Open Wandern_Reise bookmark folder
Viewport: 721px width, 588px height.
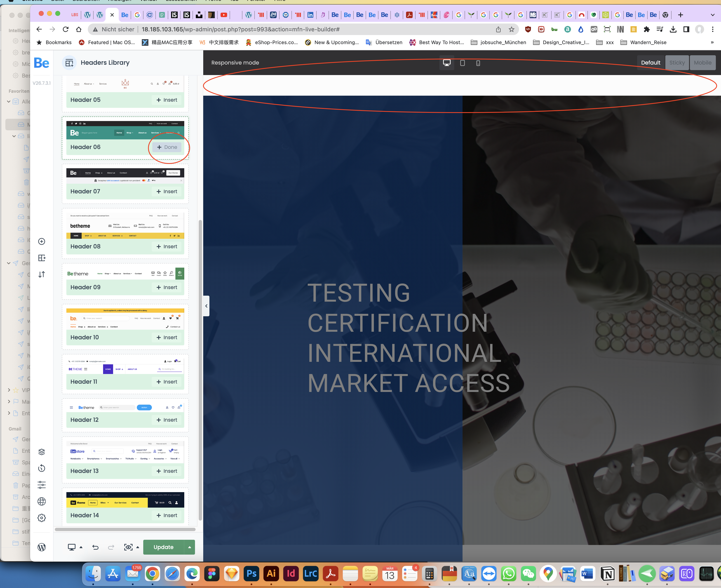(643, 42)
